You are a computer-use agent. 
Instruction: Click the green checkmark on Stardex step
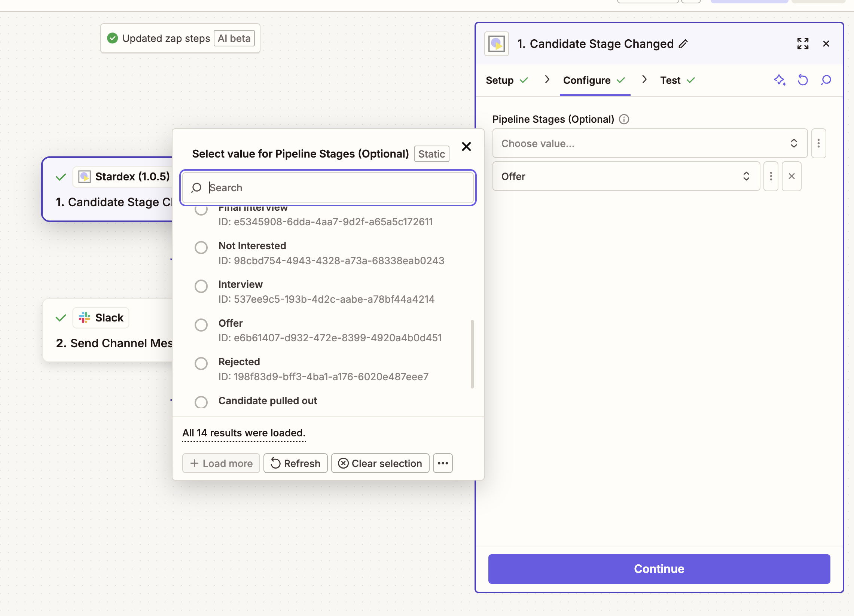click(61, 177)
